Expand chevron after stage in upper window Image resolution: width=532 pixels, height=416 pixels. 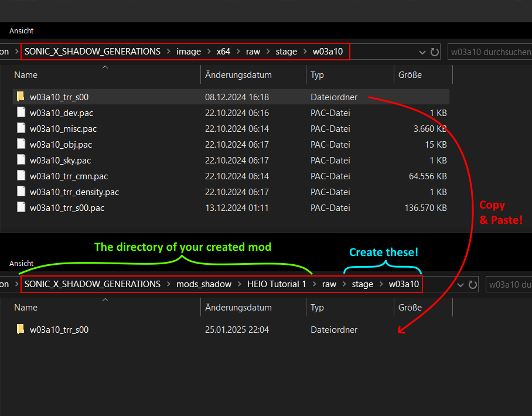[x=305, y=52]
